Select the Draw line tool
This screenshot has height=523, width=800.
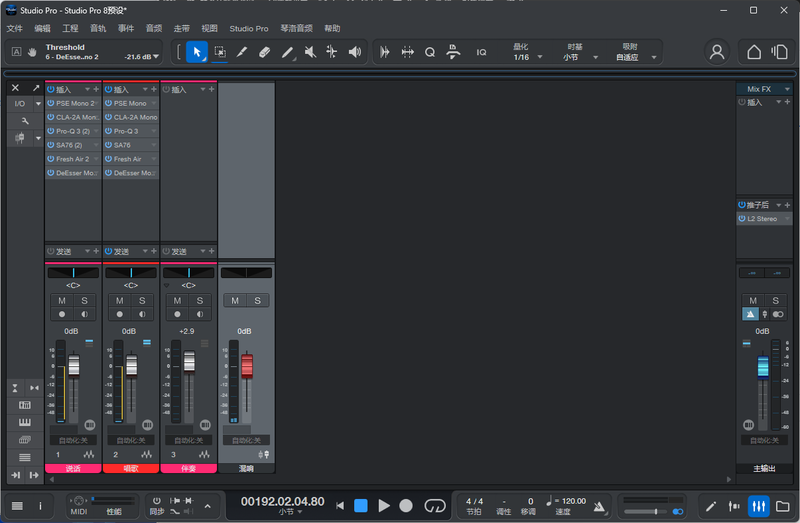pos(288,52)
